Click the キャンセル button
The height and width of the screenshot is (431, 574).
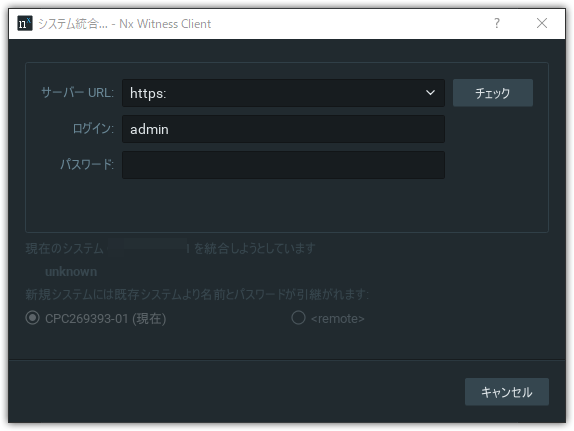point(507,392)
